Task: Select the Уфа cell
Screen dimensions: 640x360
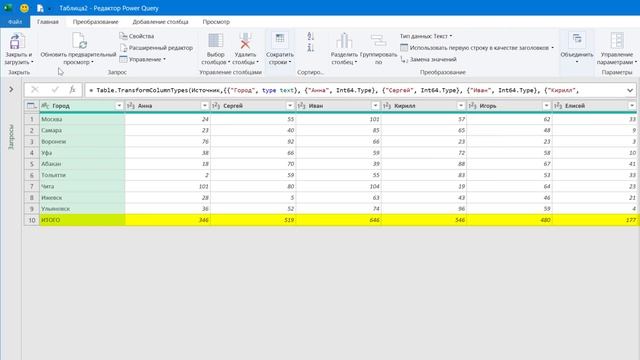Action: pyautogui.click(x=82, y=153)
